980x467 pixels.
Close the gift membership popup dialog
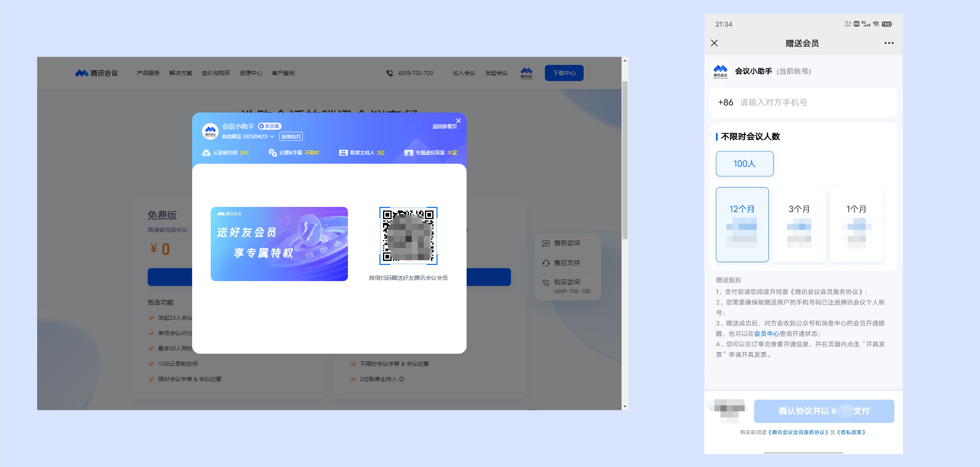pyautogui.click(x=459, y=121)
